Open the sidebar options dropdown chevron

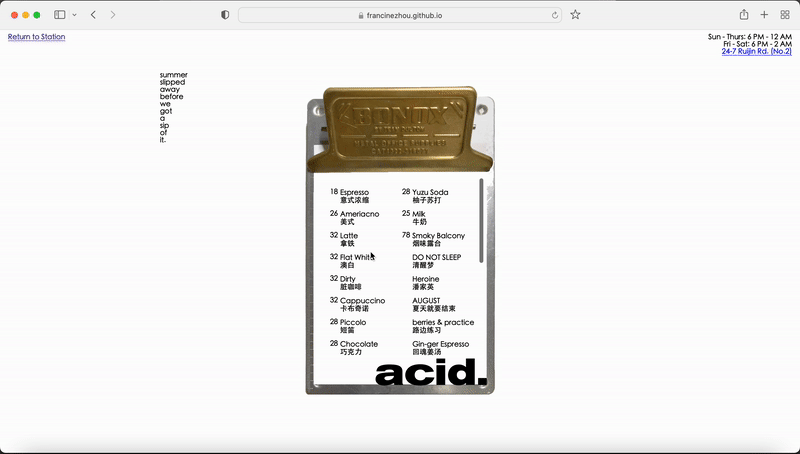tap(74, 15)
